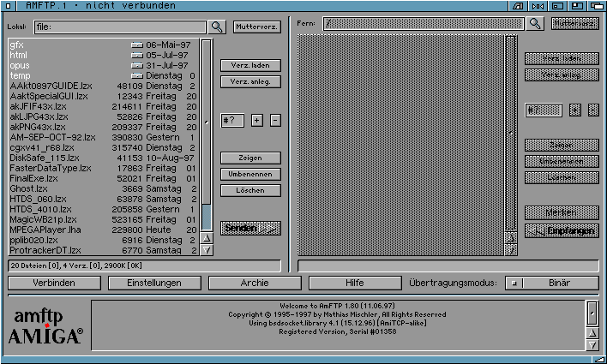607x364 pixels.
Task: Select file ProtrackerDT.lzx
Action: pos(104,250)
